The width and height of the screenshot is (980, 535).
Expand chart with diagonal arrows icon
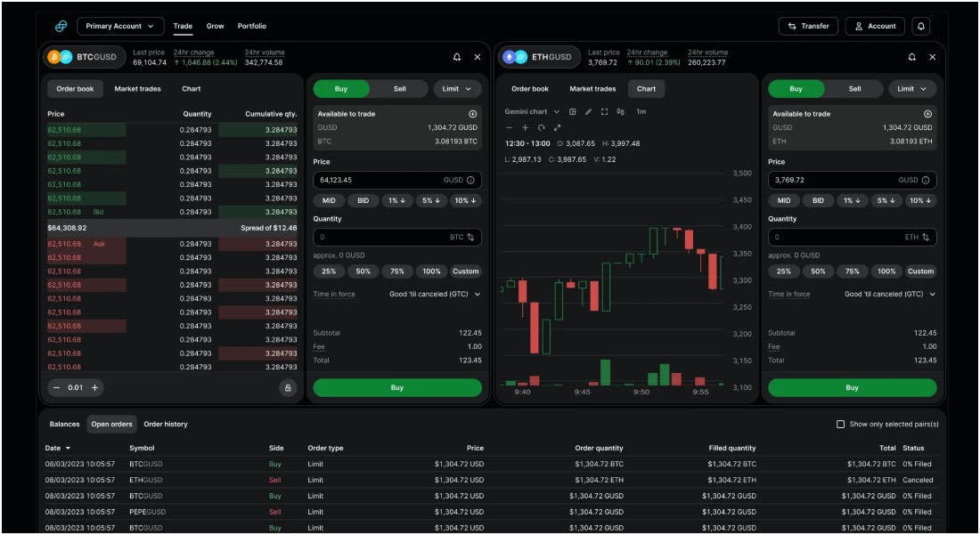click(557, 127)
